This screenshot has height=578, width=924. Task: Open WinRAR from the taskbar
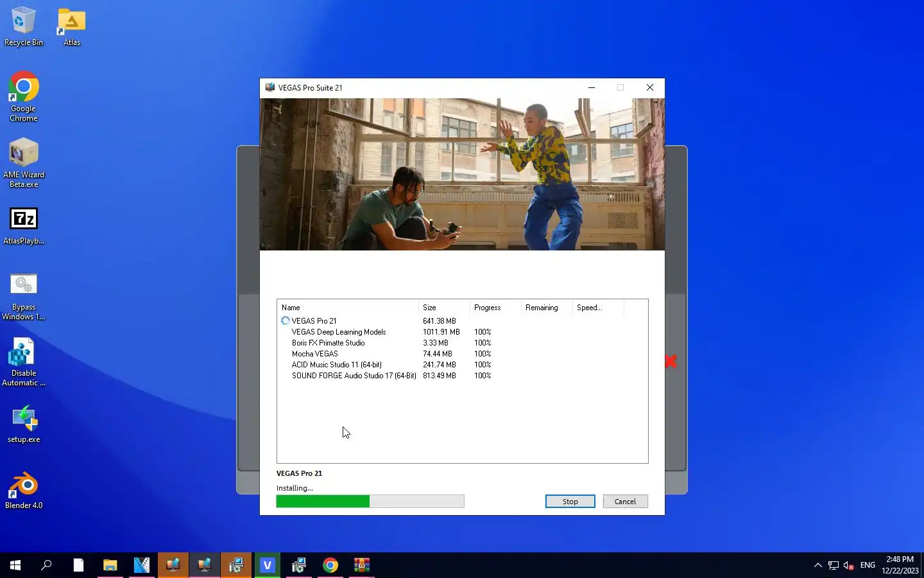(362, 565)
